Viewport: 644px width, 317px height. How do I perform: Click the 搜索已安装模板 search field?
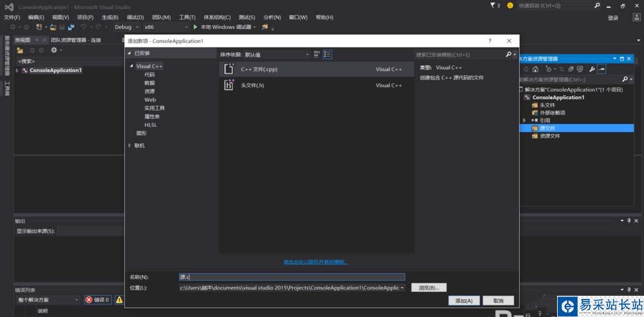click(459, 54)
